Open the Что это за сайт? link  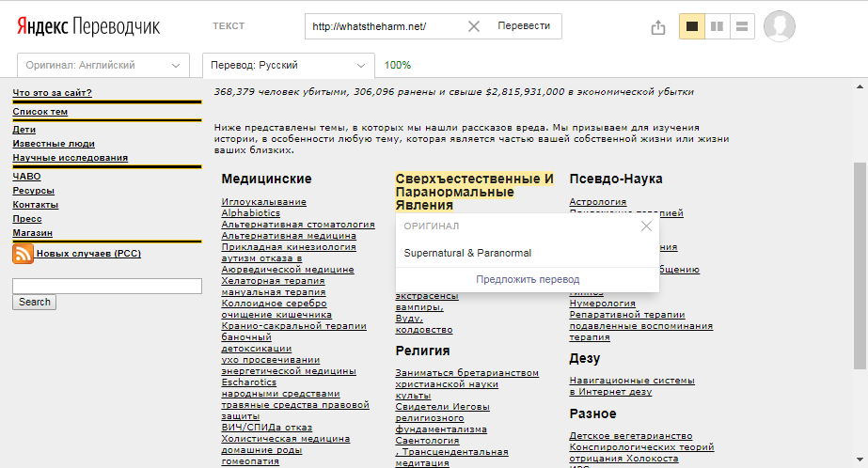pyautogui.click(x=52, y=92)
